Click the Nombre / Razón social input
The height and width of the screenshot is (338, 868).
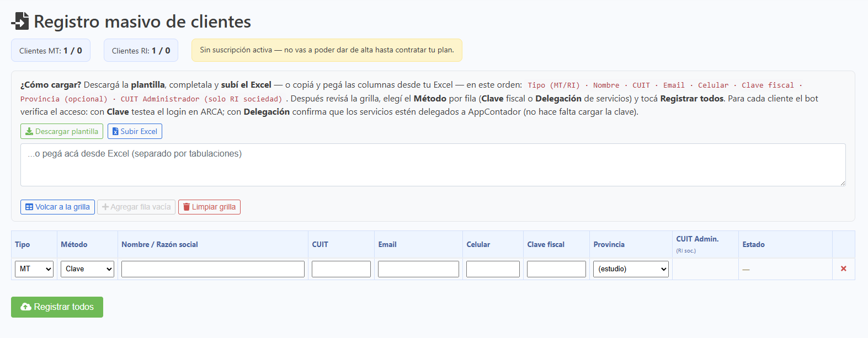pos(213,269)
